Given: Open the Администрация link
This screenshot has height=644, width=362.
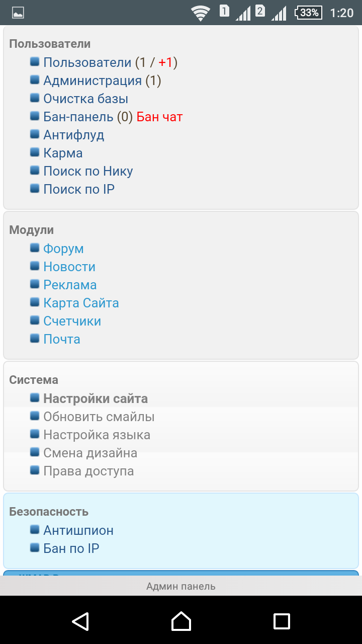Looking at the screenshot, I should click(93, 80).
